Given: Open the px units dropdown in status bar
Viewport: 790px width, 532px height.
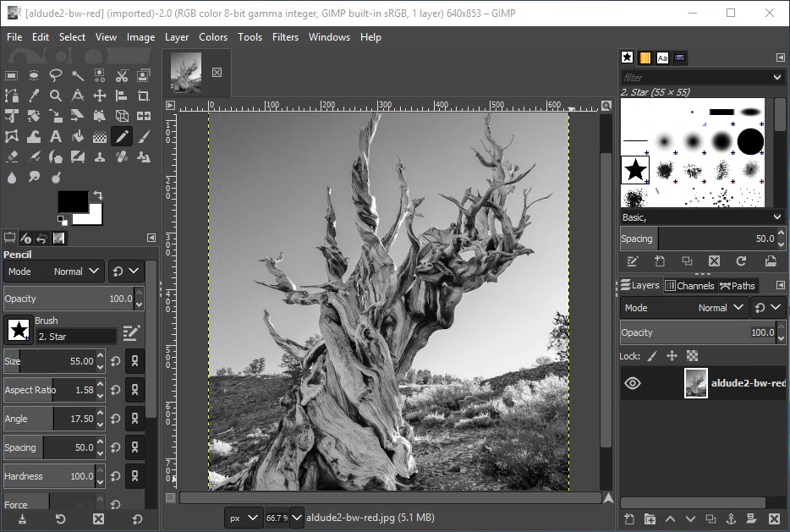Looking at the screenshot, I should coord(243,517).
